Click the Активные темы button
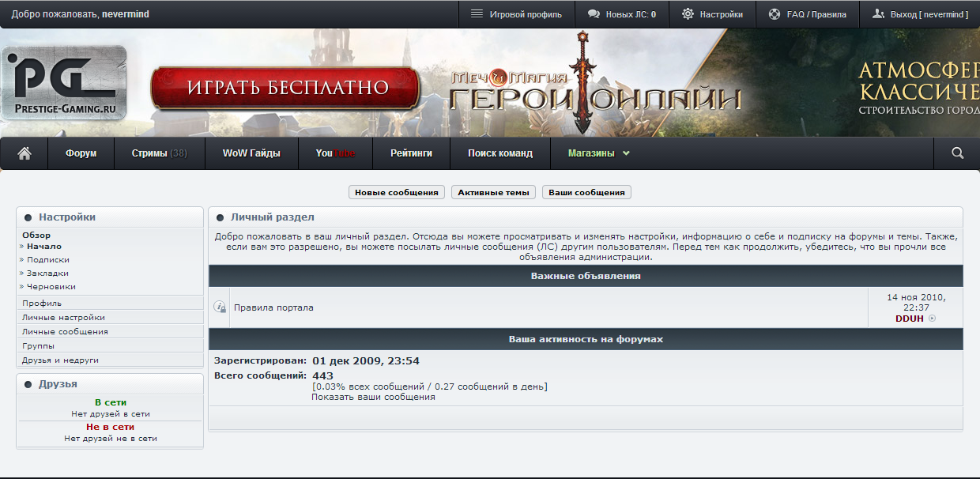Screen dimensions: 980x479 click(x=494, y=192)
